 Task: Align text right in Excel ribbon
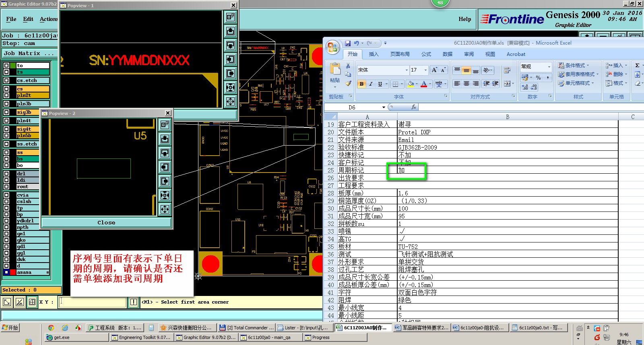475,84
